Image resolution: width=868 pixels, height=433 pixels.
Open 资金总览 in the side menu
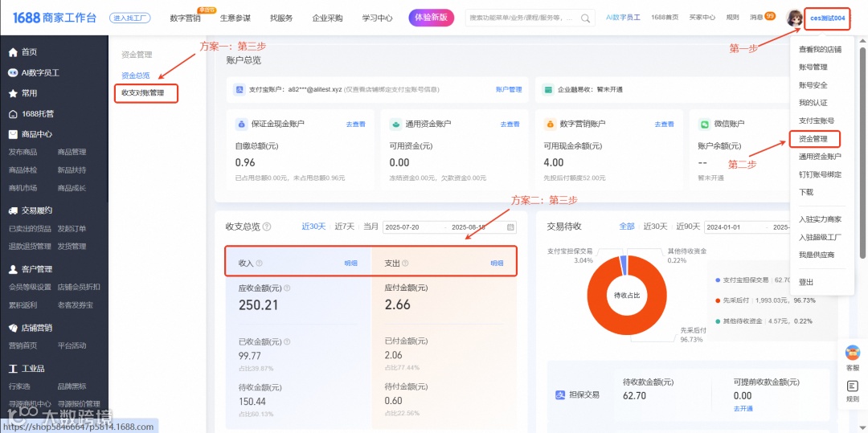(x=136, y=76)
